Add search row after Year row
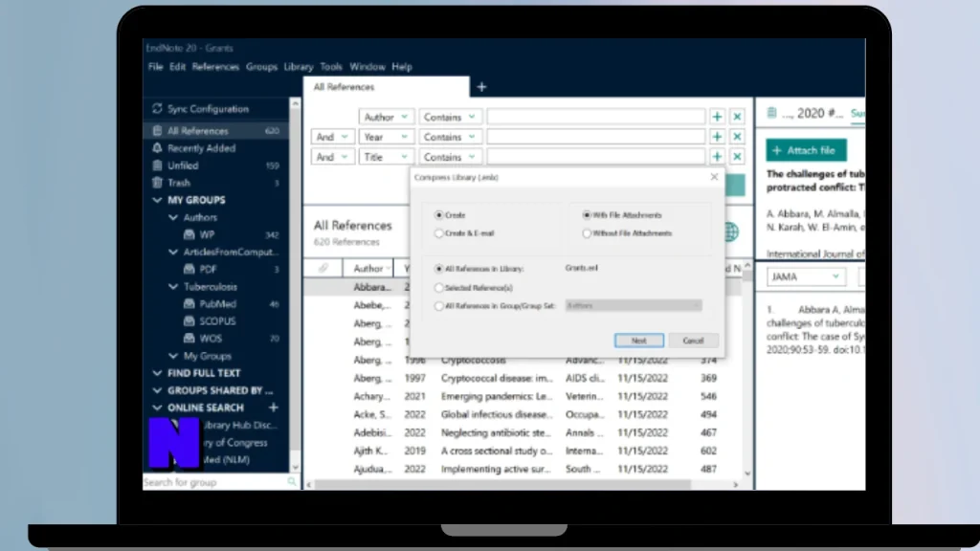This screenshot has width=980, height=551. click(x=717, y=137)
